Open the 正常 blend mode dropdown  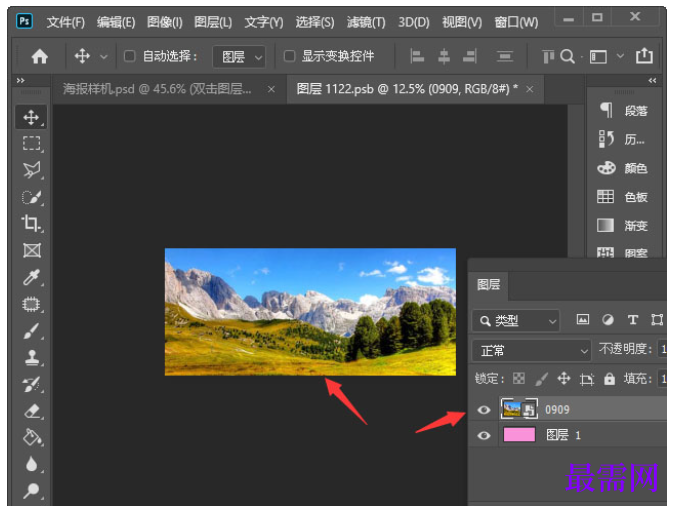531,350
